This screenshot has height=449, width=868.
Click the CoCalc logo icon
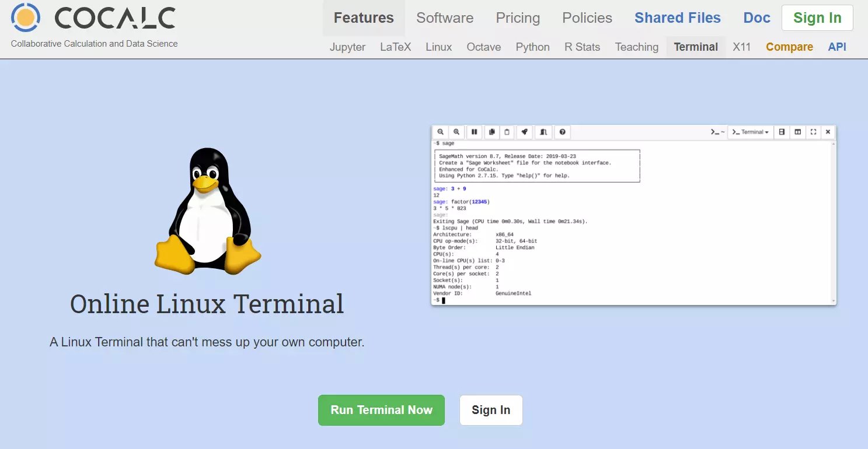click(25, 19)
